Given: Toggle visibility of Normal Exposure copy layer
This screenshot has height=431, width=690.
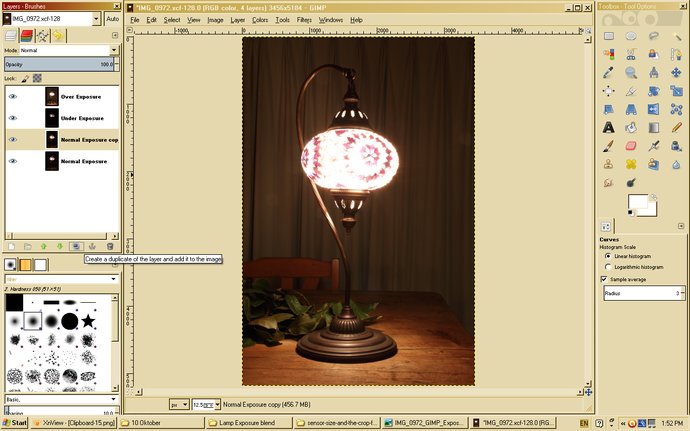Looking at the screenshot, I should click(x=13, y=140).
